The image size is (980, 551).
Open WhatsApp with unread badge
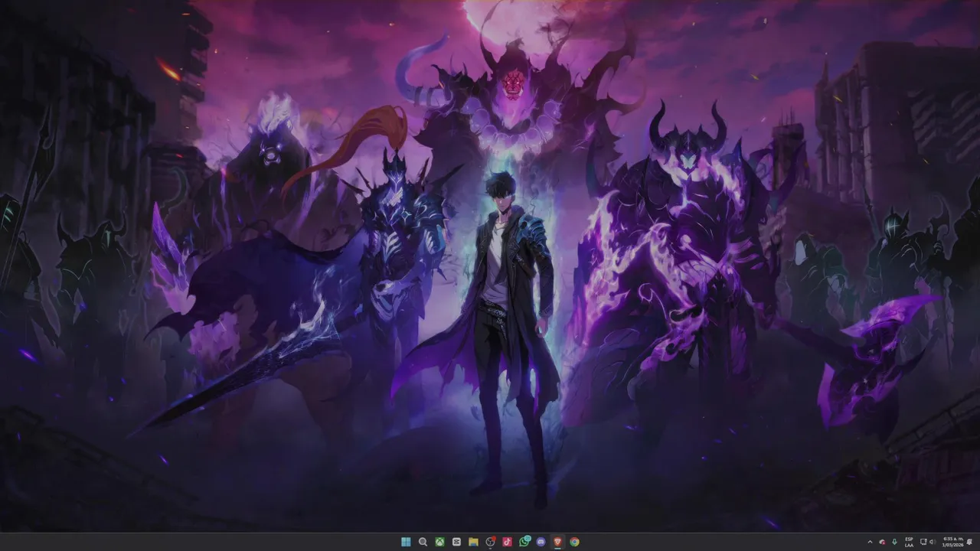(x=524, y=541)
